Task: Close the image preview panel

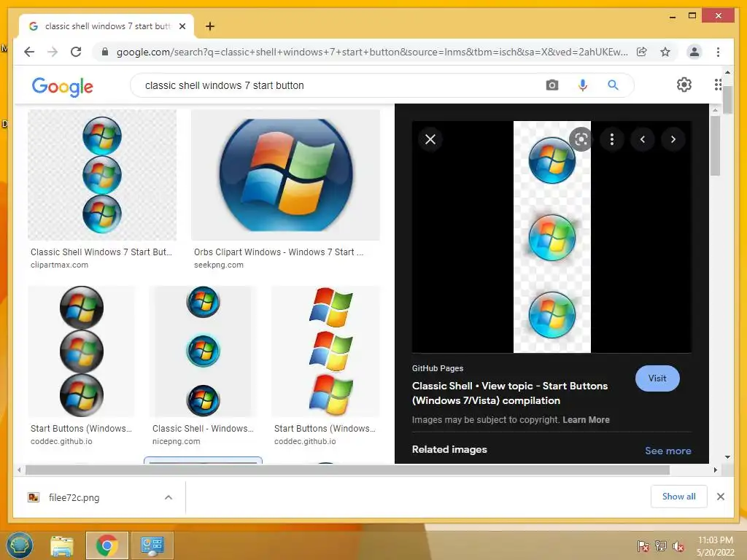Action: pyautogui.click(x=430, y=139)
